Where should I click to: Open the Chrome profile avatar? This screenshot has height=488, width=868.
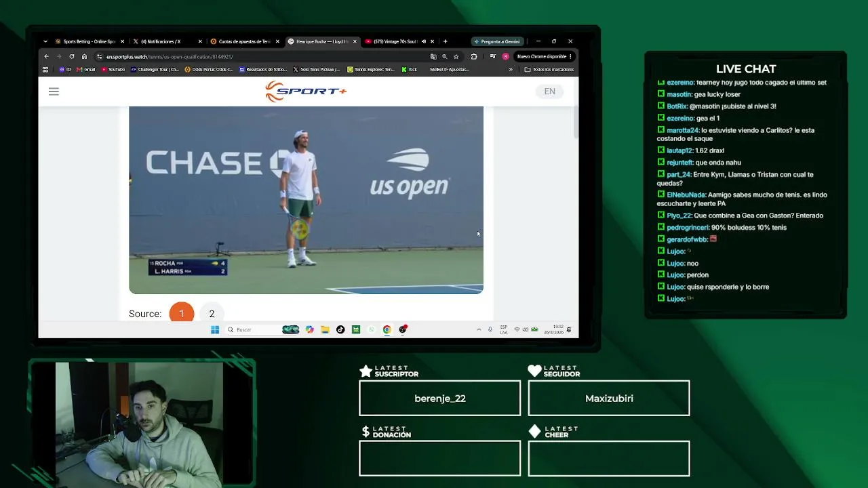click(505, 56)
